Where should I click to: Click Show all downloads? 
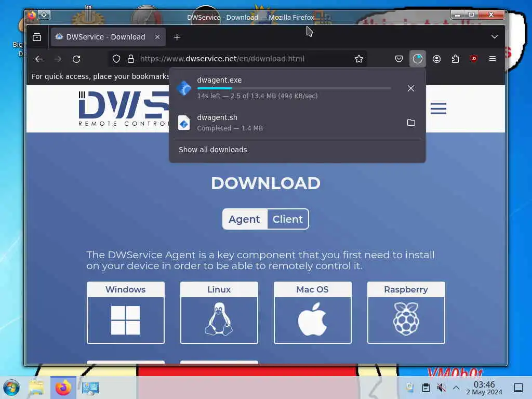[x=212, y=150]
